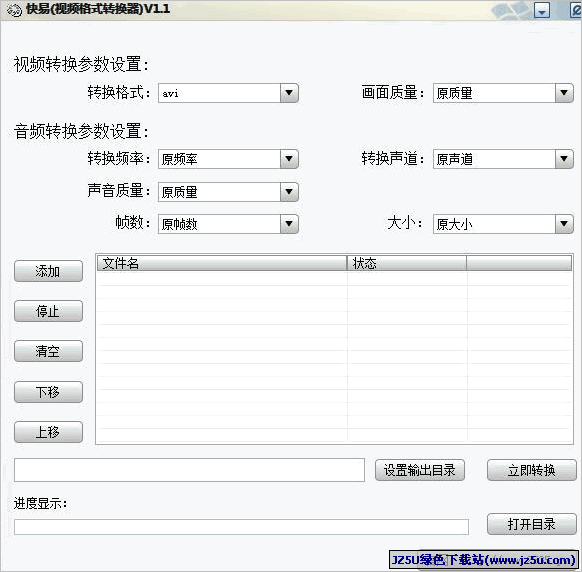
Task: Click the 视频转换参数设置 heading
Action: click(x=81, y=64)
